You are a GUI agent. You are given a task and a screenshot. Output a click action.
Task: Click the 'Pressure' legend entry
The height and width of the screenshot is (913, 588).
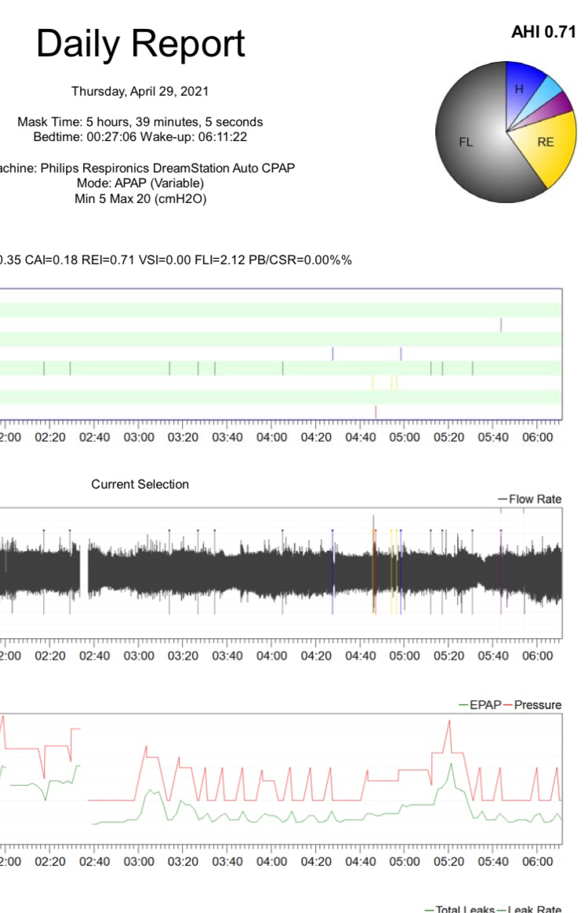coord(532,704)
